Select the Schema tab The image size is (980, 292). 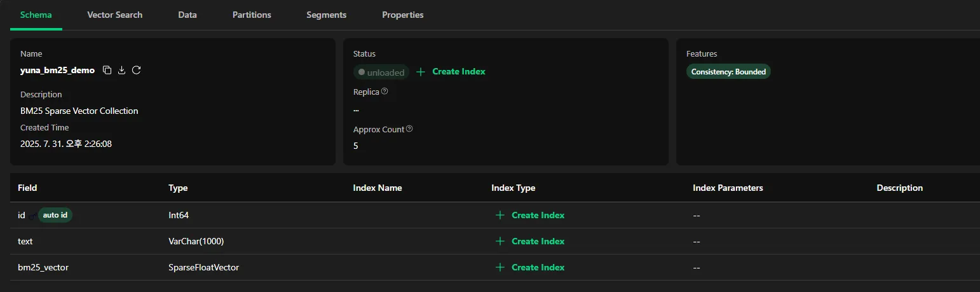36,15
